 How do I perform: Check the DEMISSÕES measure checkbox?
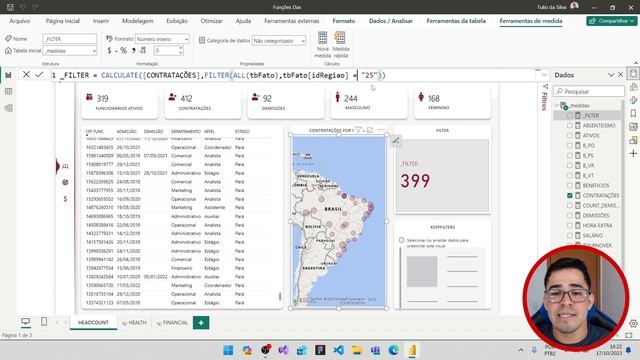570,216
